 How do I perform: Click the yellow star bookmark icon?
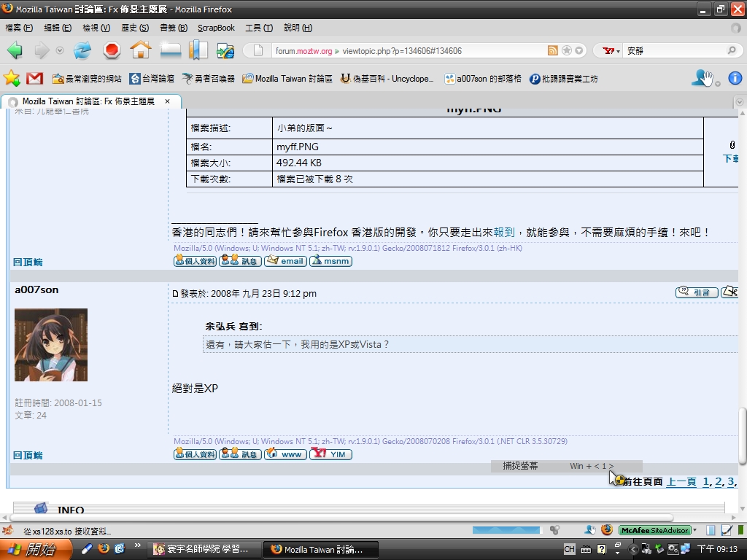[12, 78]
